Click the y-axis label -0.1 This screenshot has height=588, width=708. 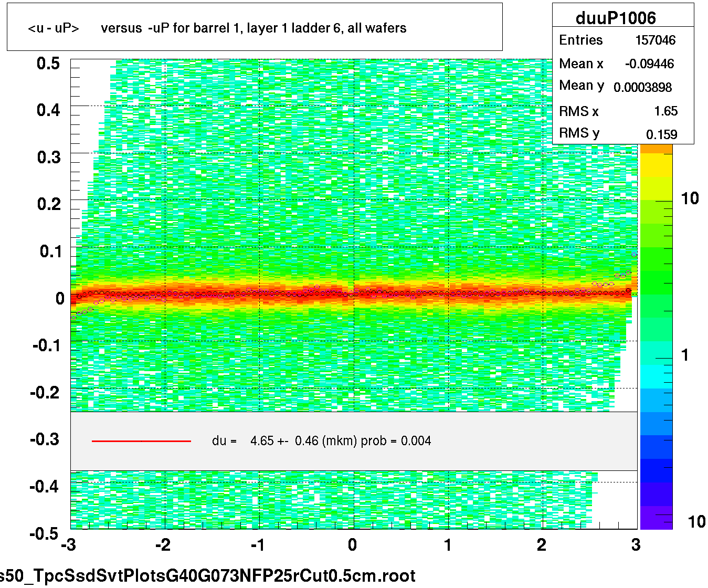47,345
